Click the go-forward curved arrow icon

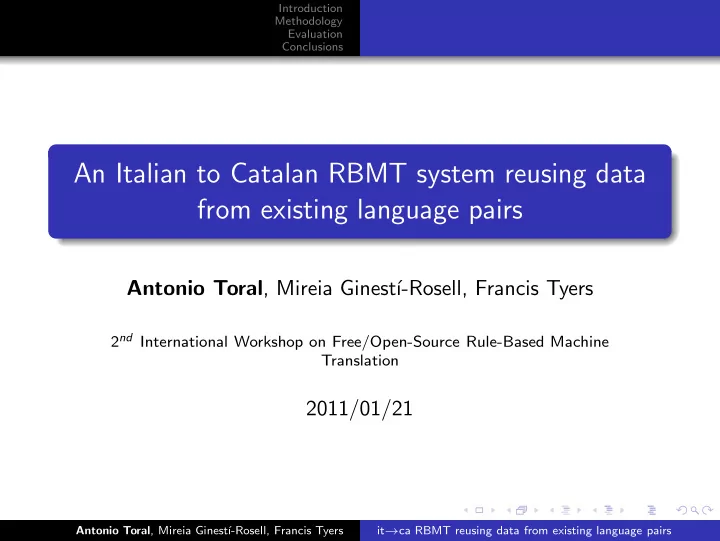(x=708, y=510)
